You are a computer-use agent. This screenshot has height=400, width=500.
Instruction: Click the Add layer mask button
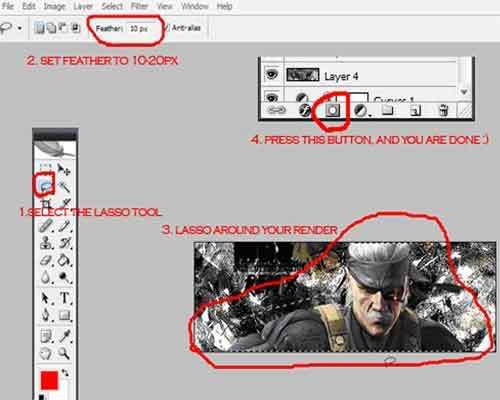click(x=332, y=110)
